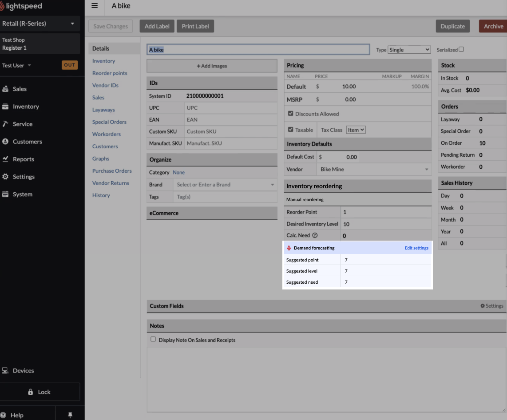This screenshot has width=507, height=420.
Task: Click the Custom Fields Settings gear
Action: point(483,306)
